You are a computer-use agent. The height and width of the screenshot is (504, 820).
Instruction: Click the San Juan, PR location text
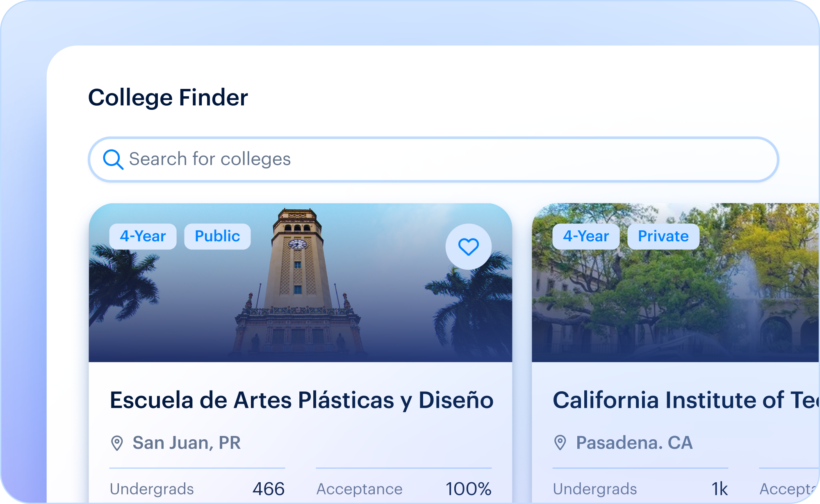click(187, 443)
